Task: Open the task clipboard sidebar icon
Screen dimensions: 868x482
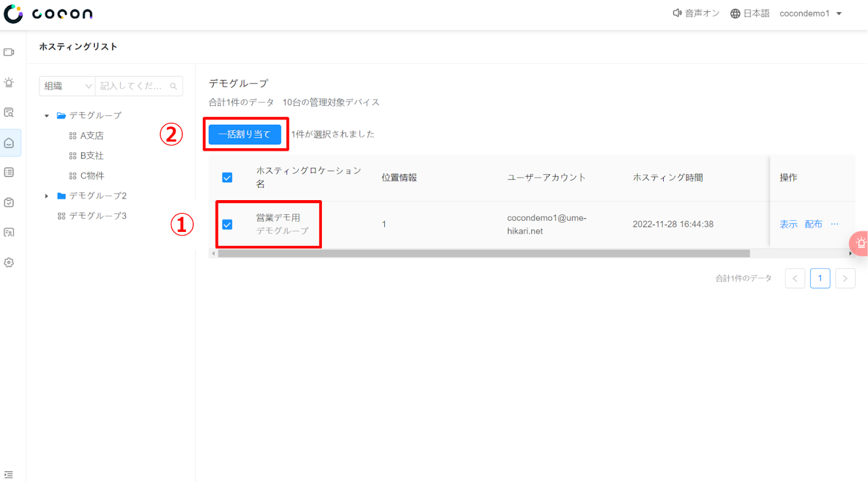Action: 9,202
